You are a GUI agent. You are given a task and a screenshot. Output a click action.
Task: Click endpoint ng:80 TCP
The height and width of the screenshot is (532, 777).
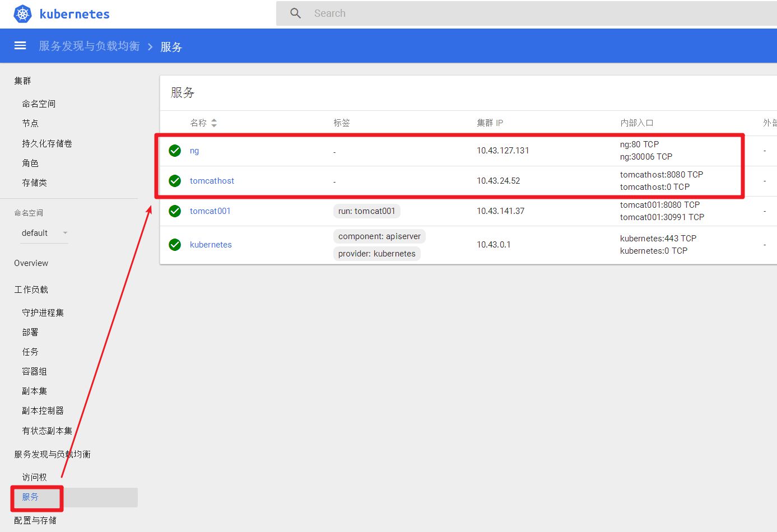[639, 144]
